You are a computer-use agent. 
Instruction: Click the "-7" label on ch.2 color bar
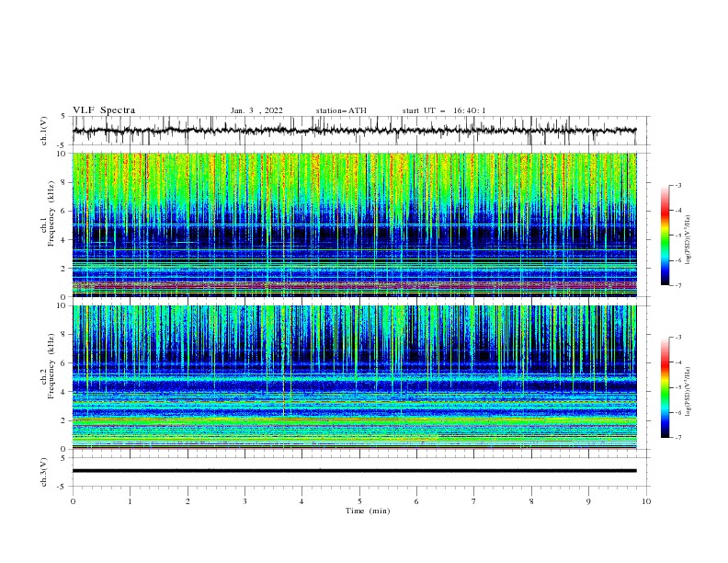click(678, 437)
